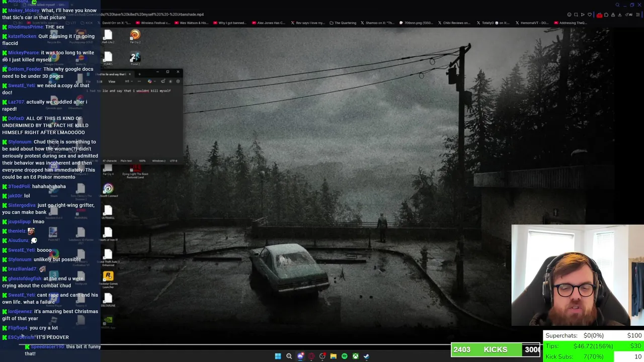Click the Tips goal progress bar

tap(594, 346)
